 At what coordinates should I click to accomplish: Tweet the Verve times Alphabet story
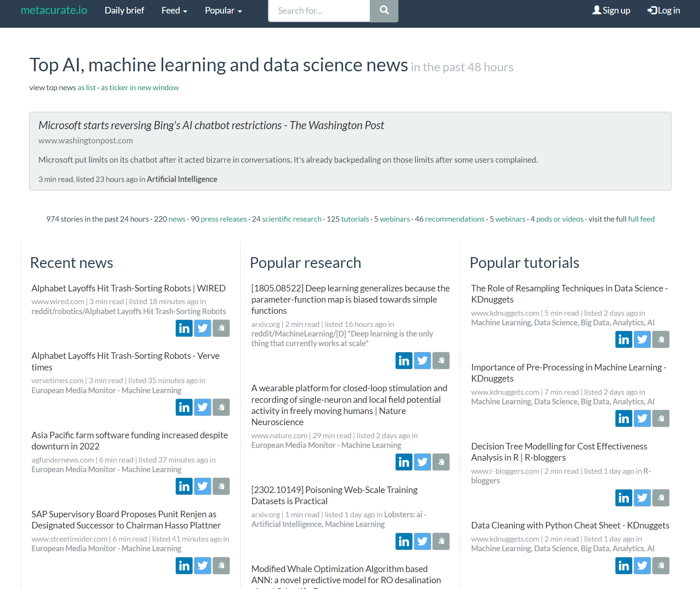(x=202, y=407)
